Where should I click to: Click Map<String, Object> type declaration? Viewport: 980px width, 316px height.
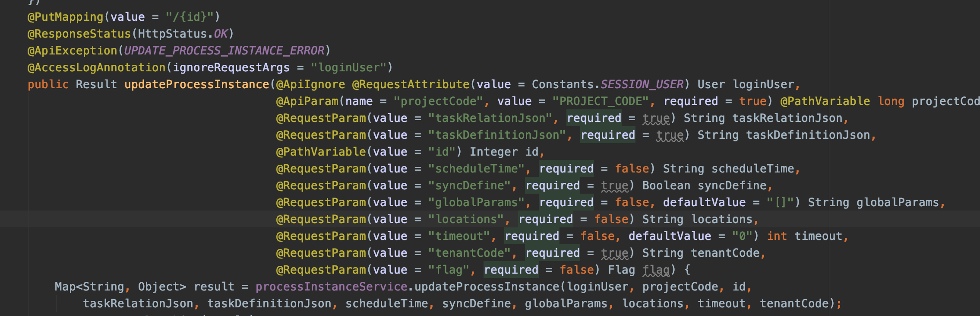[120, 287]
